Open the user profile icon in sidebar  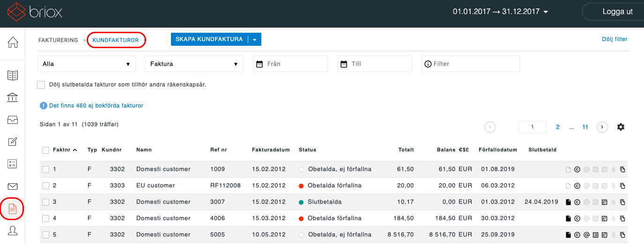[x=13, y=231]
